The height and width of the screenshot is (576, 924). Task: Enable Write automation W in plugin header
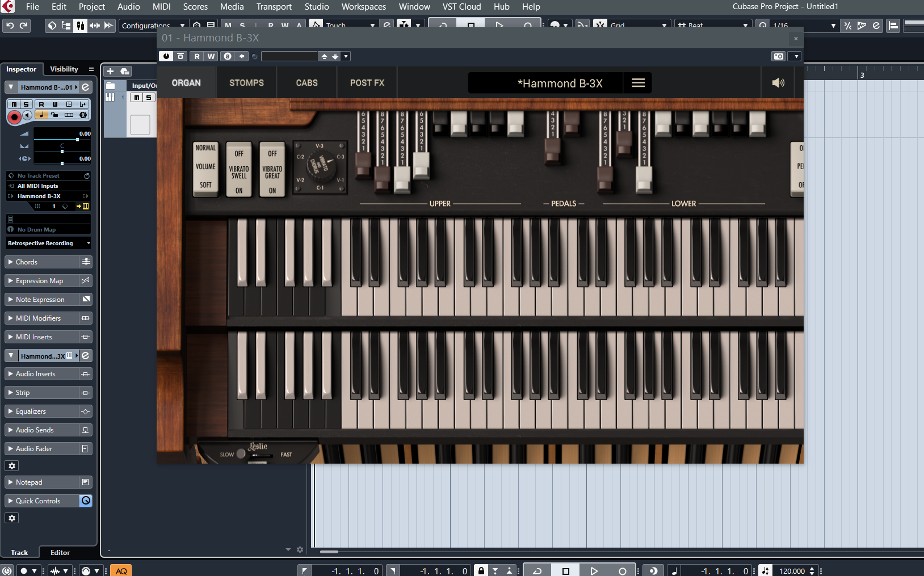[x=211, y=56]
